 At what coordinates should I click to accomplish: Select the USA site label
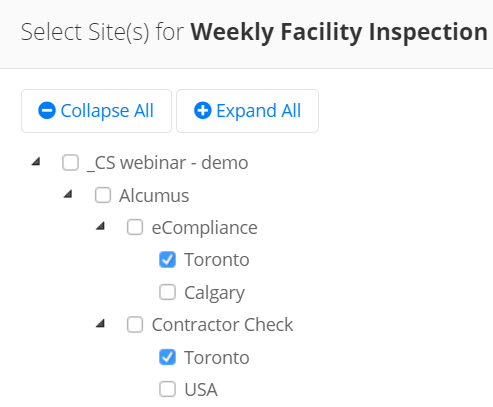click(x=201, y=390)
